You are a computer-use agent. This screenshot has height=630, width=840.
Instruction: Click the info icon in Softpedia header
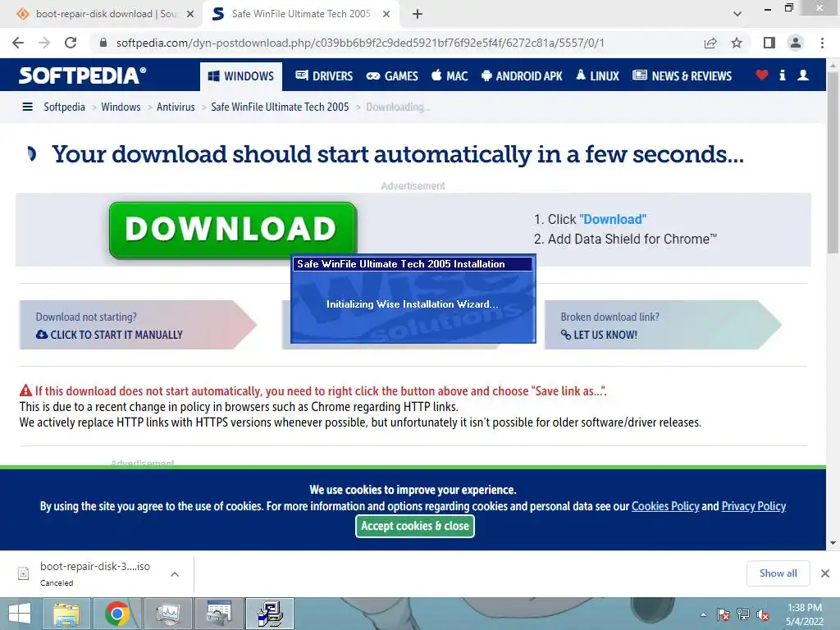click(783, 75)
